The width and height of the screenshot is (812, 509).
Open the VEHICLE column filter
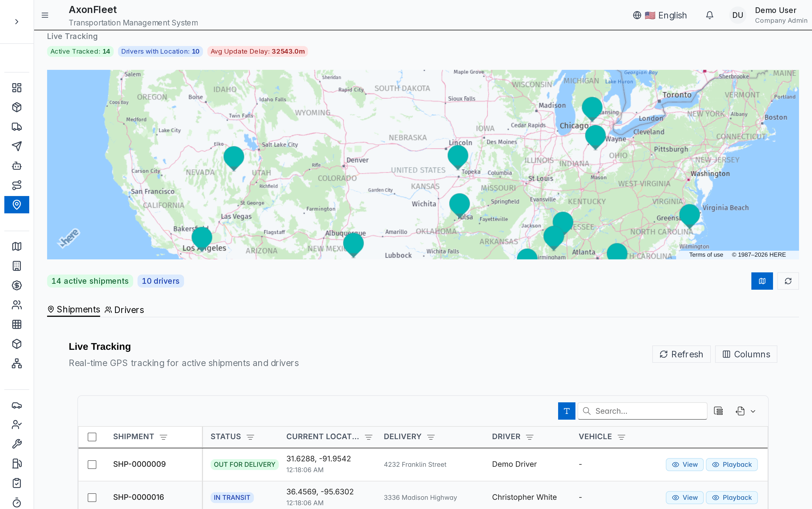click(621, 437)
